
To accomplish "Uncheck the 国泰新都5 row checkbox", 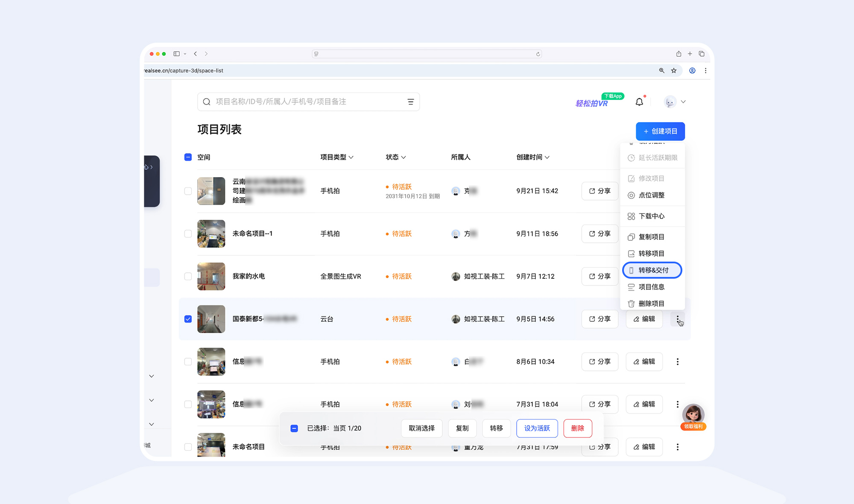I will [188, 319].
